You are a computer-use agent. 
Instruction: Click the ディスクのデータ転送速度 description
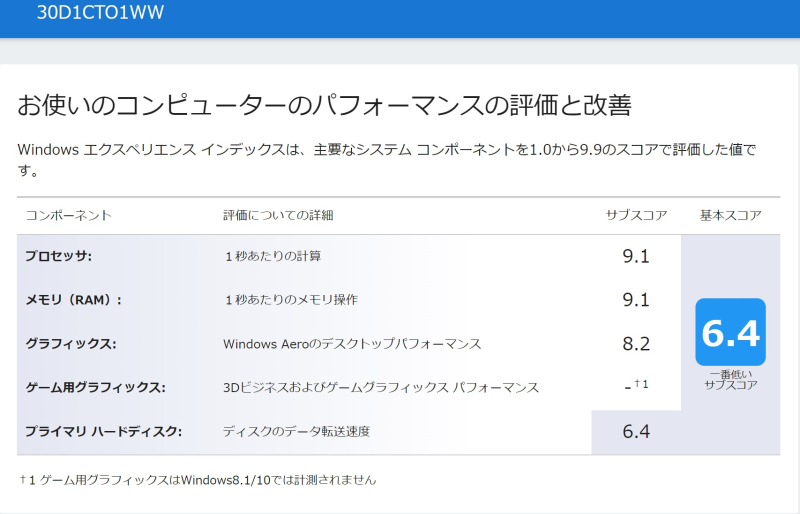(x=296, y=432)
